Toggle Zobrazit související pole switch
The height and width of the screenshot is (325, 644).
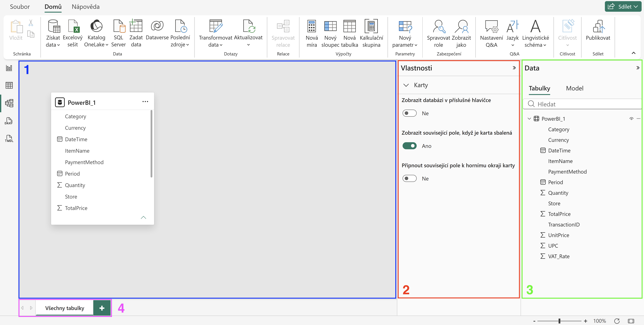coord(409,146)
